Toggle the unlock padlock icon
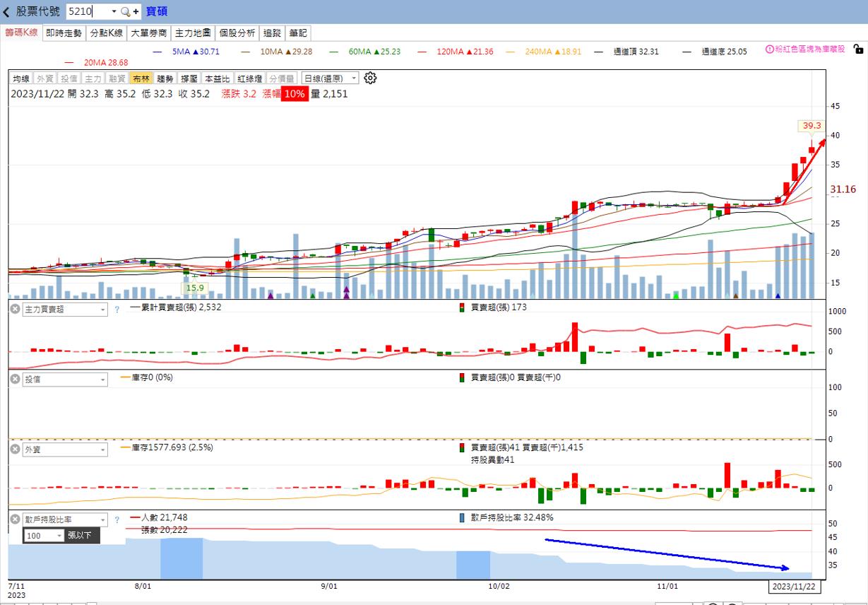 coord(858,49)
